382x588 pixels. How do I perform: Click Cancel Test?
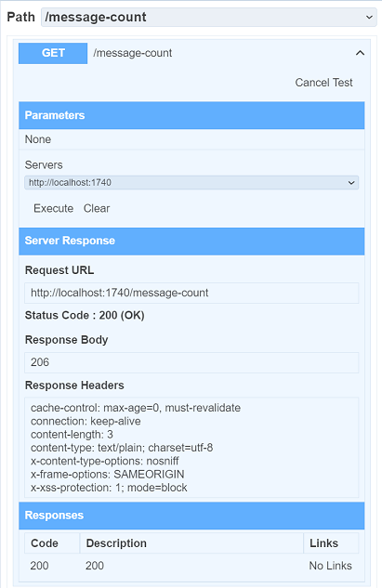point(323,83)
